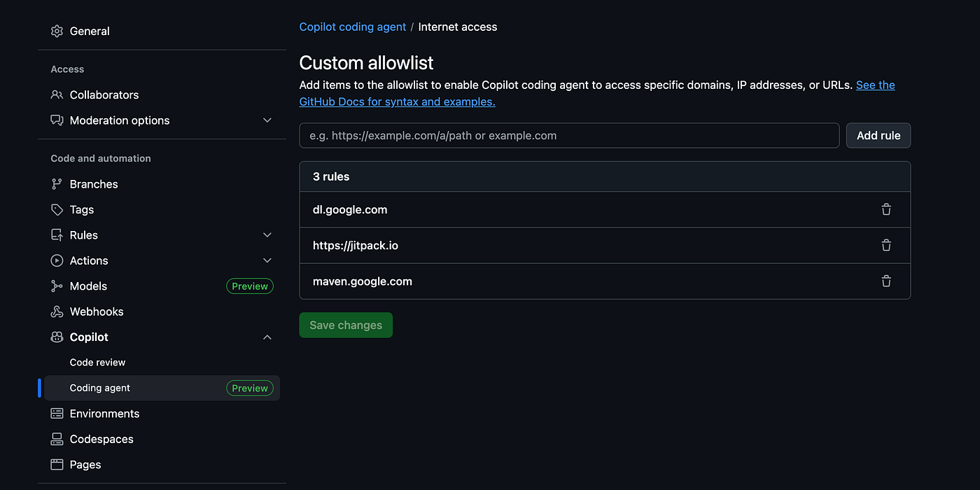Open the Pages settings

(x=85, y=465)
